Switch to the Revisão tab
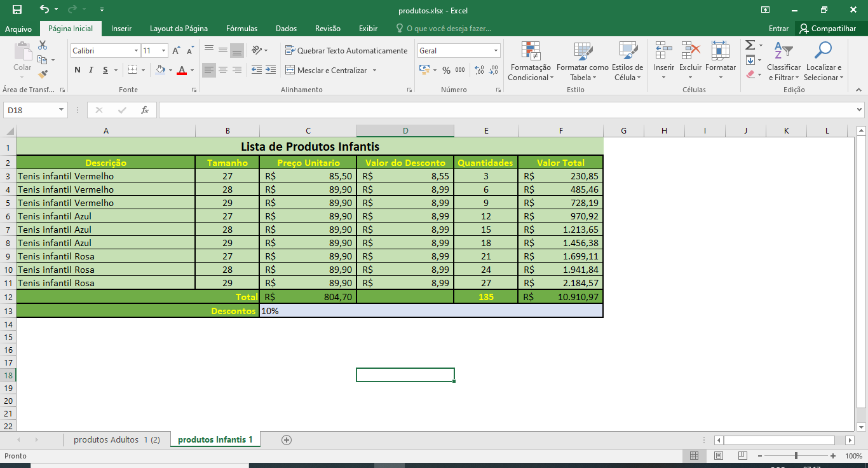The height and width of the screenshot is (468, 868). point(328,29)
